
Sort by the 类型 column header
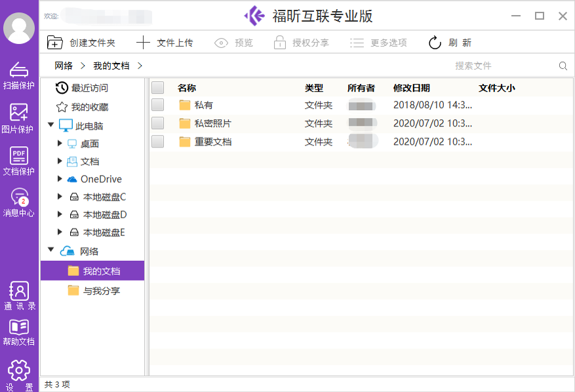click(x=314, y=88)
